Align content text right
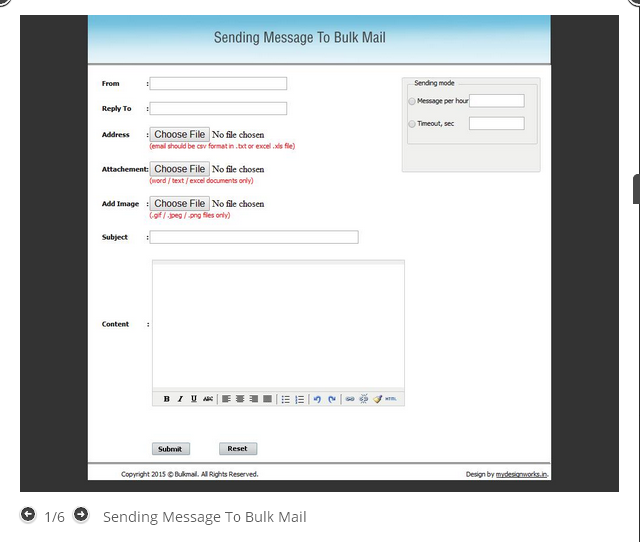The image size is (640, 542). pos(253,399)
